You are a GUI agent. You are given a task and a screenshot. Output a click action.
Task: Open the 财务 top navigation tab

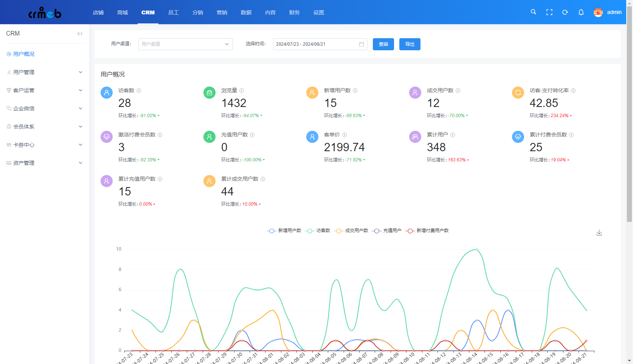coord(295,12)
